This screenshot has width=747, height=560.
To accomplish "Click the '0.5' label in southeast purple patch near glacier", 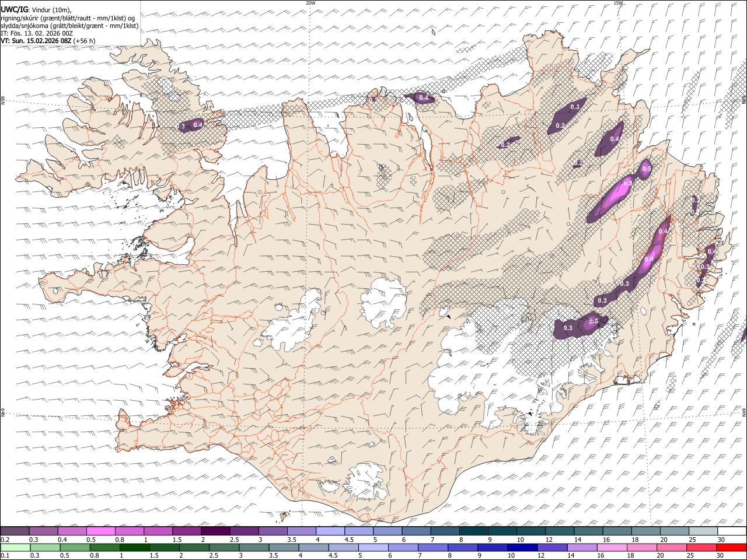I will (594, 321).
